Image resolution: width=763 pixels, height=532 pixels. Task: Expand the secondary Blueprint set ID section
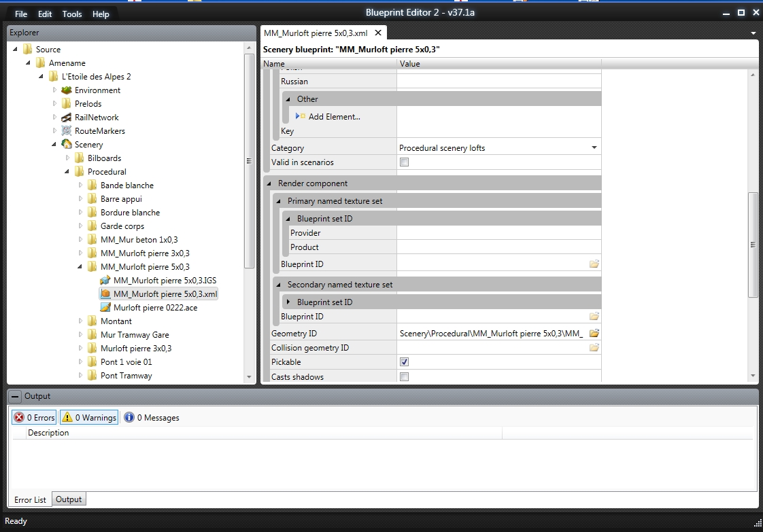(x=288, y=302)
